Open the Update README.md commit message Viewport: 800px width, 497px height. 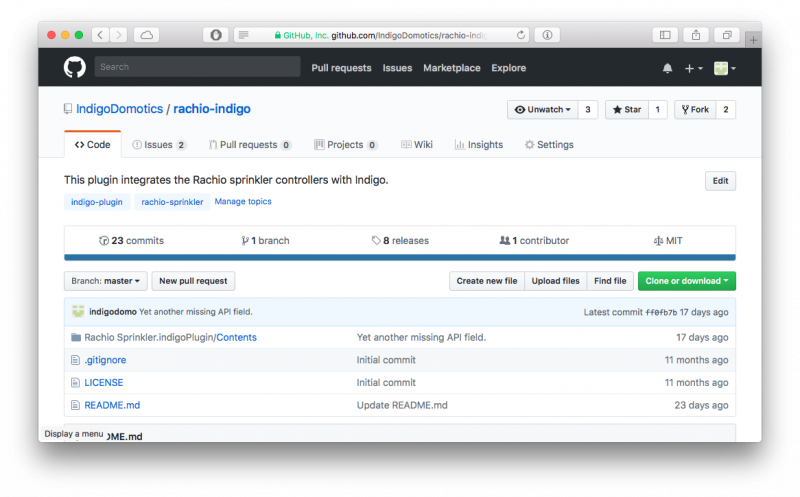coord(402,405)
